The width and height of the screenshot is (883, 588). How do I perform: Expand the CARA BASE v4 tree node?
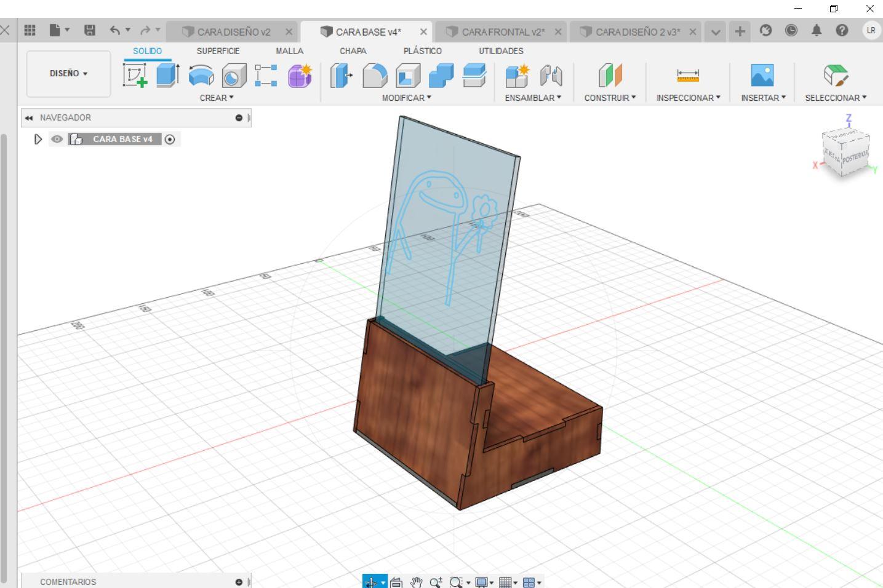[x=38, y=139]
